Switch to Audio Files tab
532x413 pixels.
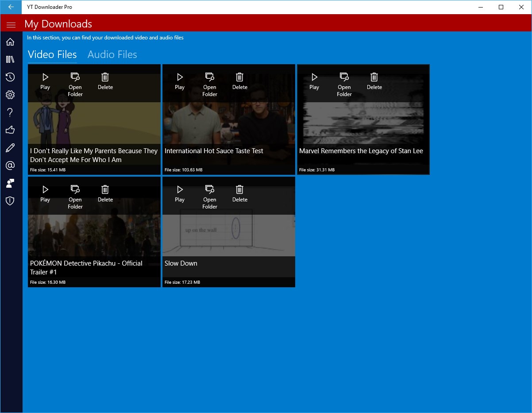pyautogui.click(x=112, y=54)
